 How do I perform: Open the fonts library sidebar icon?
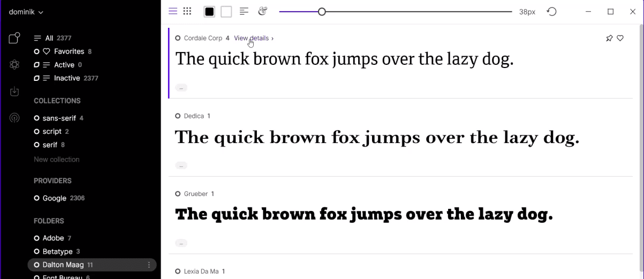pos(14,38)
